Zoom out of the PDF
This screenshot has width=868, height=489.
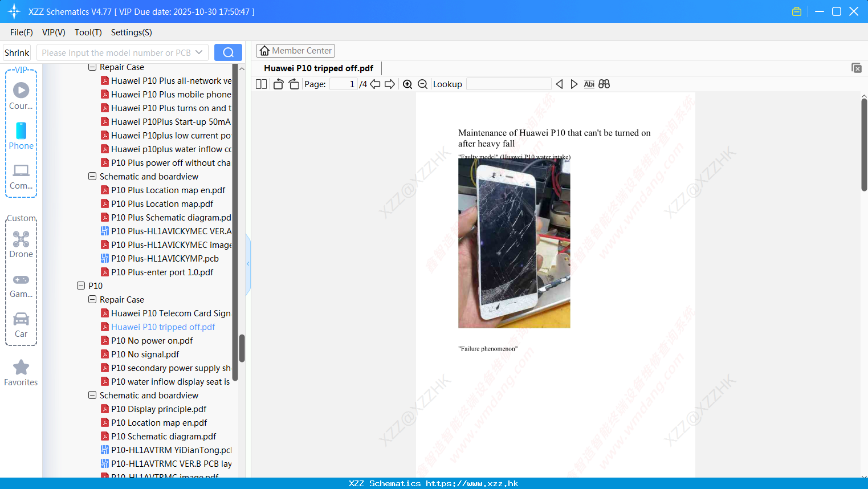(422, 84)
